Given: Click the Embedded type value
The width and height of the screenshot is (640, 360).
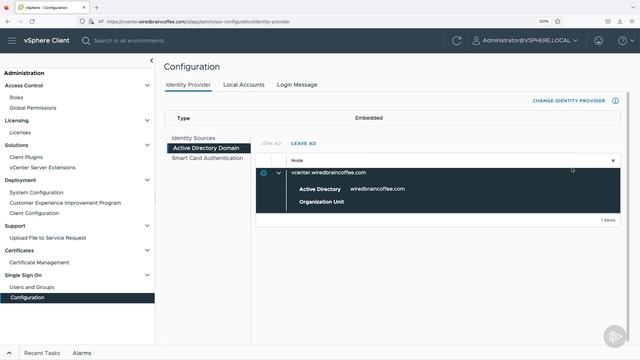Looking at the screenshot, I should (369, 118).
